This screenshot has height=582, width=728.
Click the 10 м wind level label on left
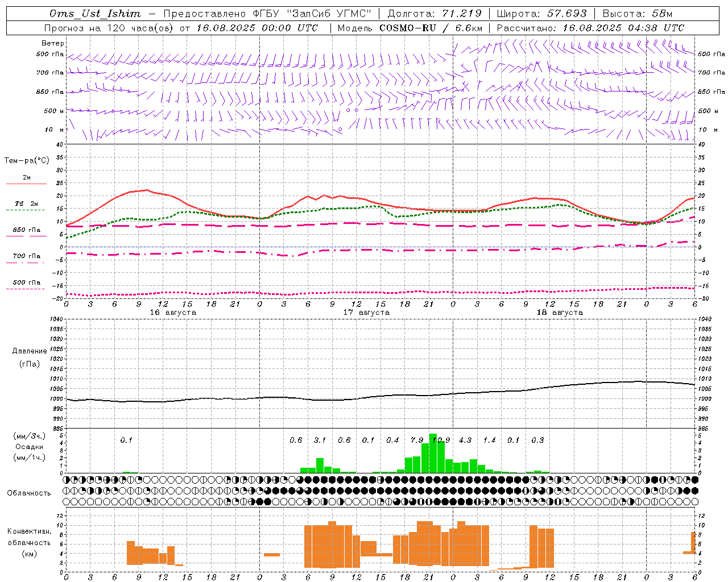(x=54, y=130)
